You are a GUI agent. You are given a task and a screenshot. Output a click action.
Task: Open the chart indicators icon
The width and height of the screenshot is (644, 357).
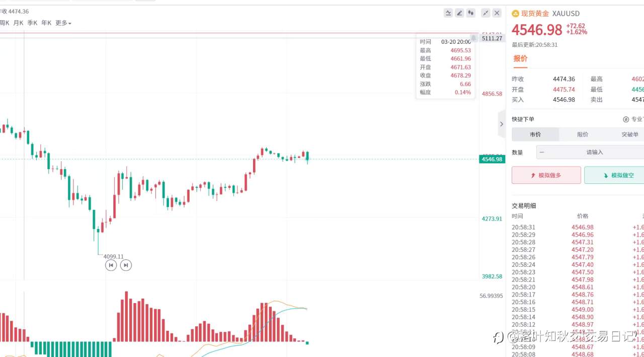[x=448, y=13]
